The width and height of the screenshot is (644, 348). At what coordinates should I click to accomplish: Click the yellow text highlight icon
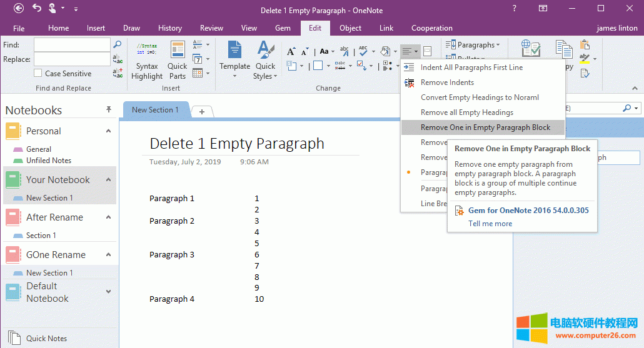585,59
